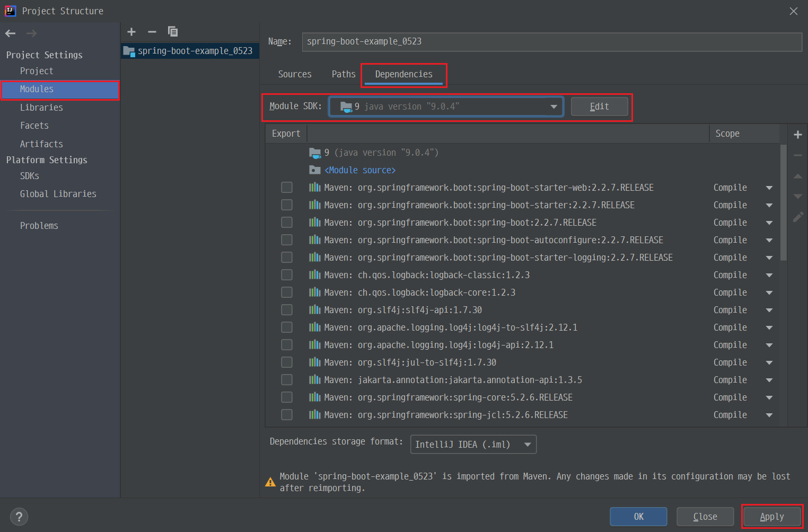
Task: Click the Apply button
Action: tap(772, 517)
